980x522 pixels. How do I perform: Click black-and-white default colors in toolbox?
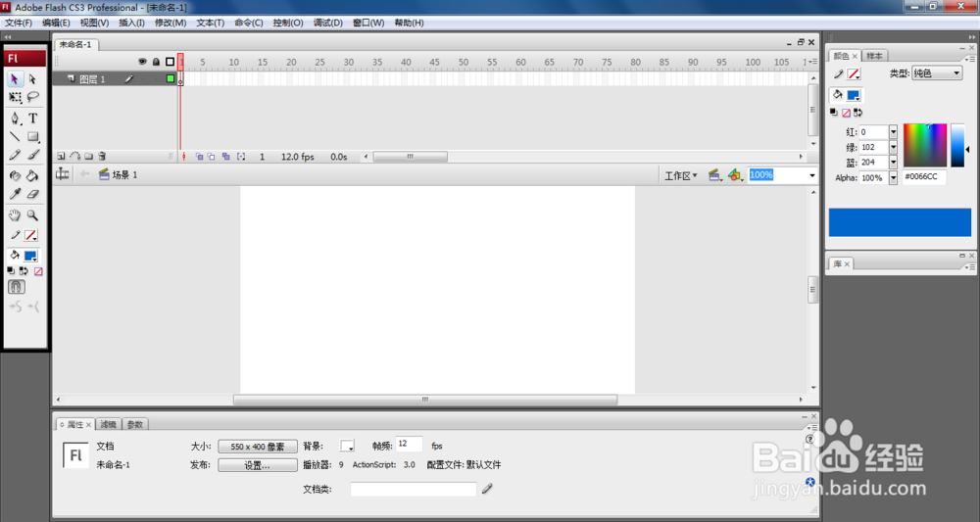pos(11,271)
